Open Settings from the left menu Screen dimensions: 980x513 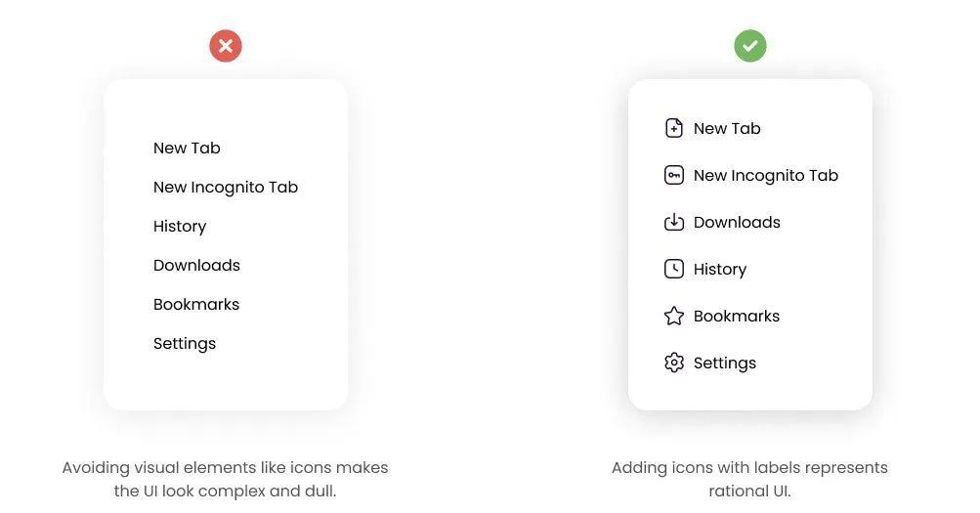[185, 344]
